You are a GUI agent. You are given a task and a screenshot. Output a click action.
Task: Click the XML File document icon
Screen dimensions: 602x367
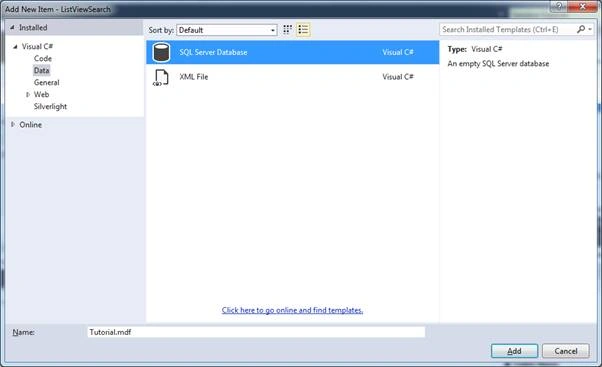(161, 77)
